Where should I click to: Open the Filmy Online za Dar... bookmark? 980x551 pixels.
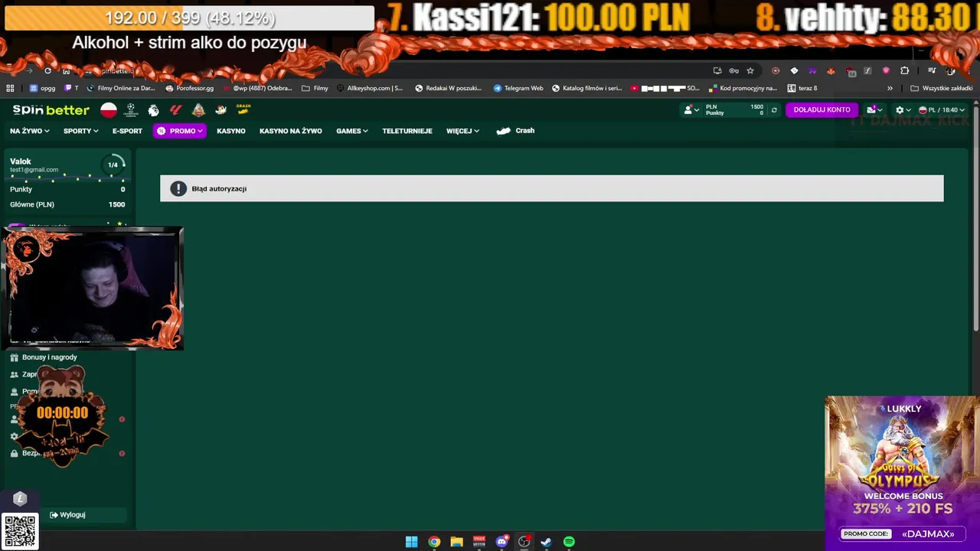pyautogui.click(x=120, y=88)
